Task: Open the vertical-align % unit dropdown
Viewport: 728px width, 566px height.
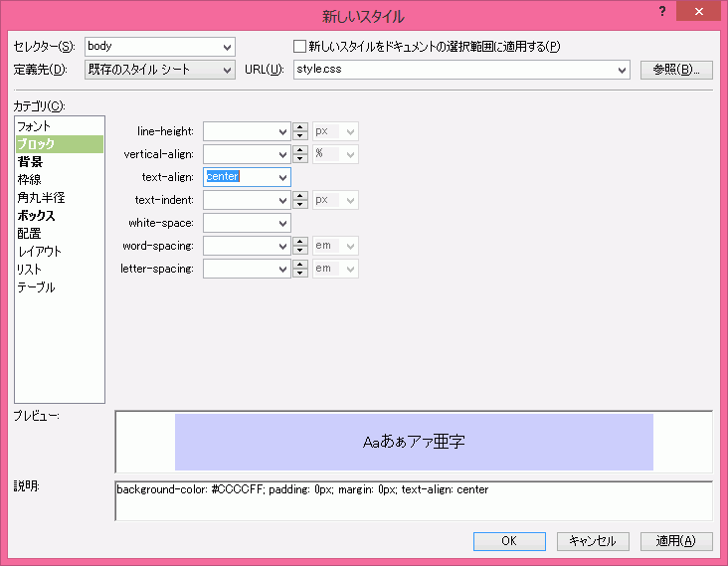Action: tap(350, 154)
